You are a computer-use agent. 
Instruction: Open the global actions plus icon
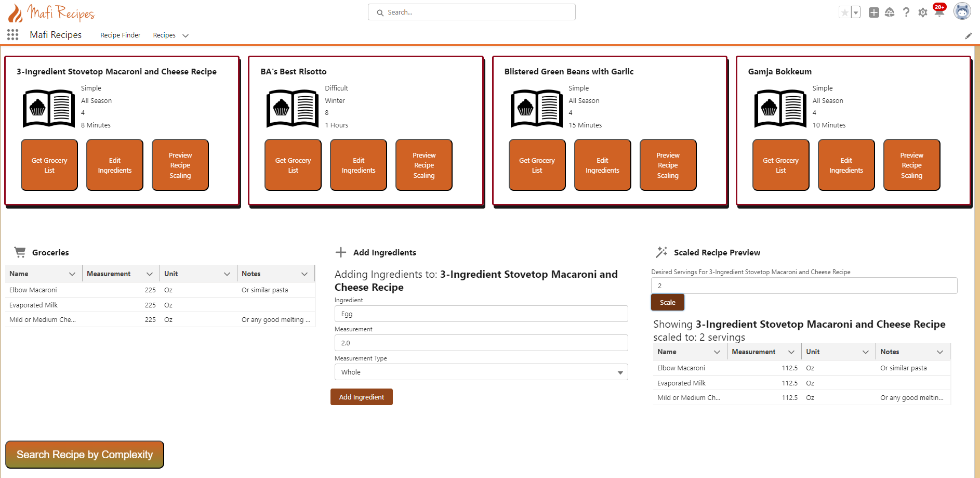874,12
